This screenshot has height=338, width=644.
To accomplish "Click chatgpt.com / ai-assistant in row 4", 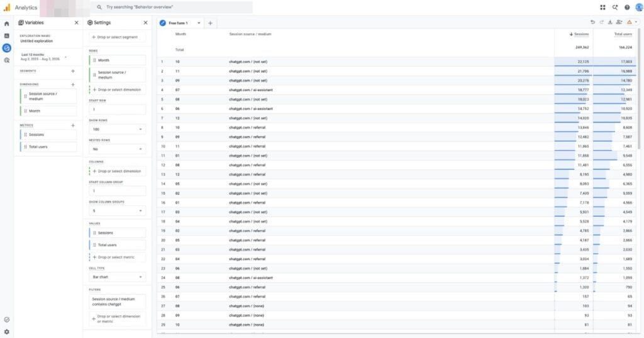I will [250, 90].
